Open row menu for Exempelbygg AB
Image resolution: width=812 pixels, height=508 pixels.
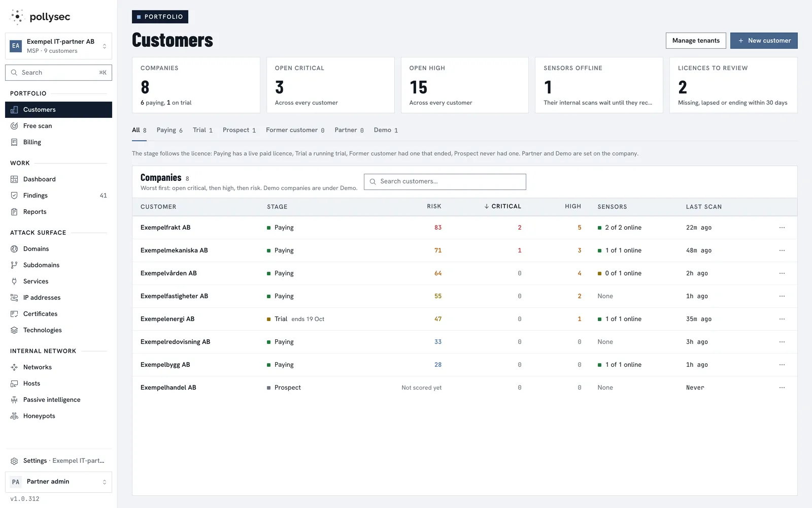[782, 365]
